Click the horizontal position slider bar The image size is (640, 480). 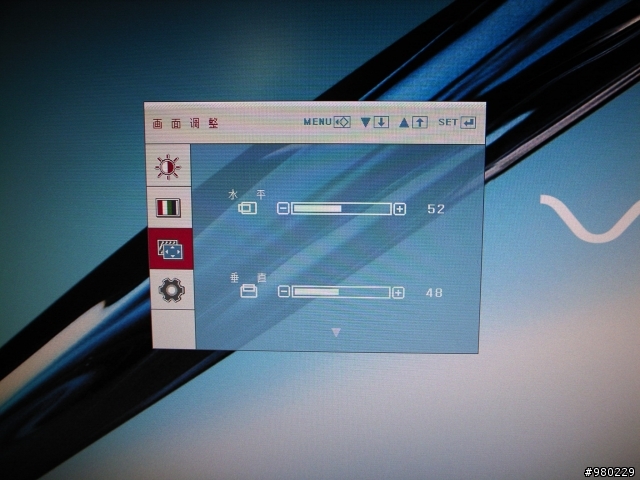341,209
